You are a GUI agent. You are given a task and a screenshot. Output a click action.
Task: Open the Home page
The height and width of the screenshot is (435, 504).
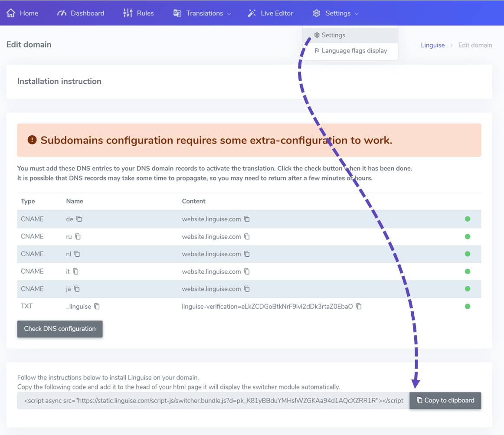(23, 13)
